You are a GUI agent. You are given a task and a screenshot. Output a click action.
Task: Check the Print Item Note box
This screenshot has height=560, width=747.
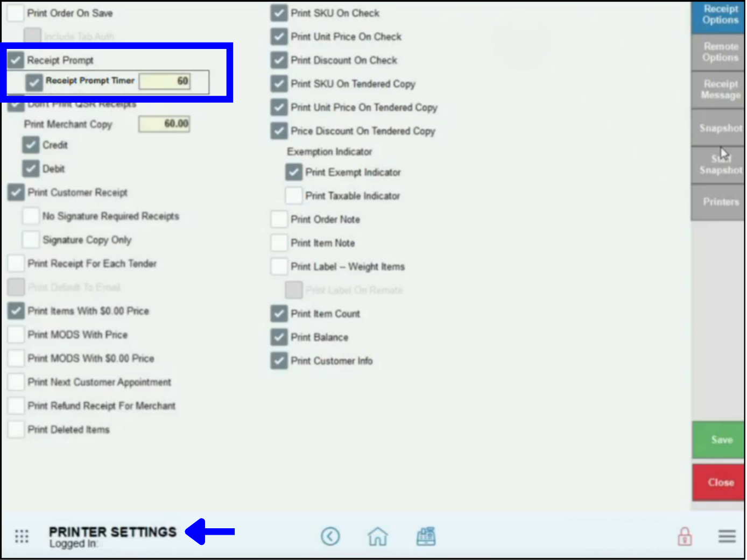279,243
